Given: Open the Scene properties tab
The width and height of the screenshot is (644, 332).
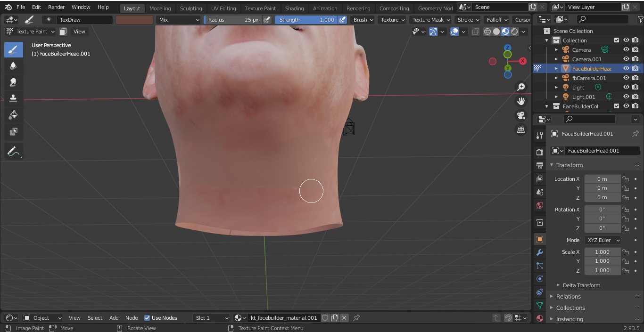Looking at the screenshot, I should click(540, 192).
